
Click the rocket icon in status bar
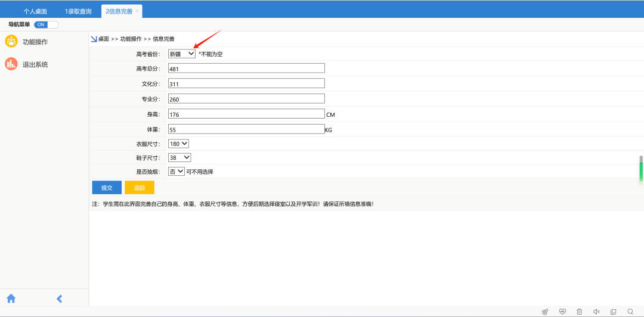click(x=544, y=311)
